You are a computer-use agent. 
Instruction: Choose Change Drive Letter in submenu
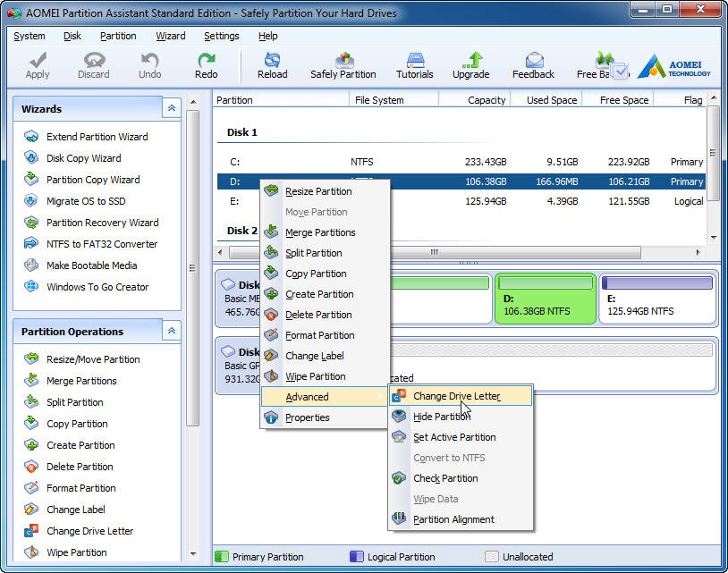click(456, 396)
